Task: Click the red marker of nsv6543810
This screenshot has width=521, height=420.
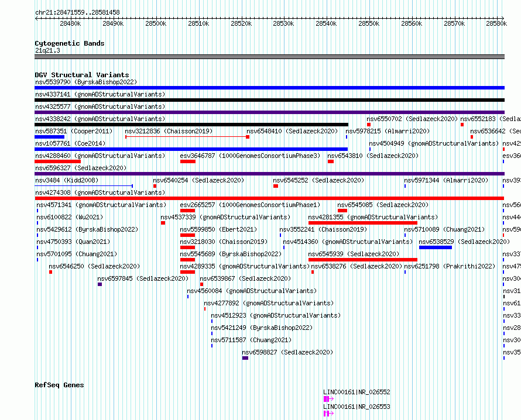Action: (331, 161)
